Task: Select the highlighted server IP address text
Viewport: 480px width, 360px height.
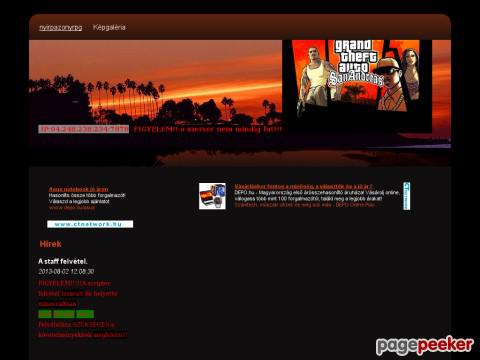Action: pos(84,129)
